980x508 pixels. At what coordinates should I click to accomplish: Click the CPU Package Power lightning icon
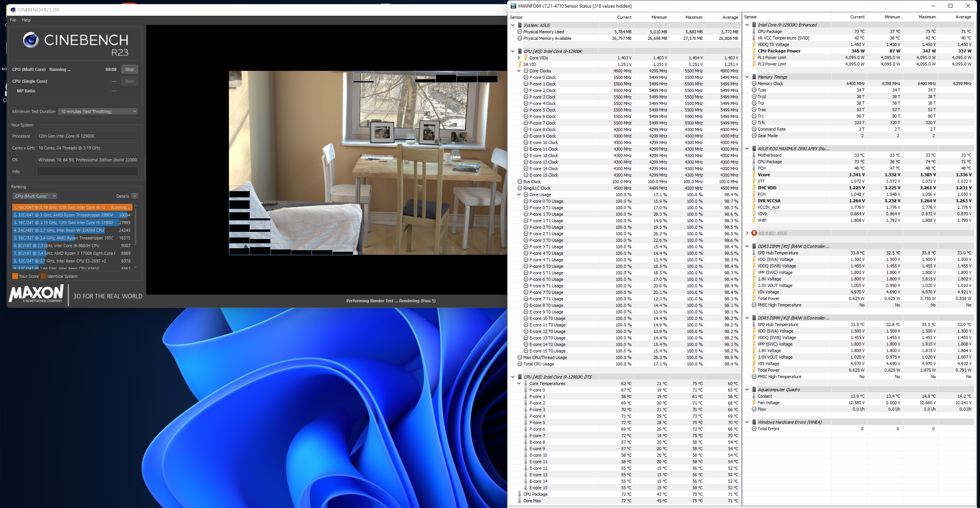point(754,51)
